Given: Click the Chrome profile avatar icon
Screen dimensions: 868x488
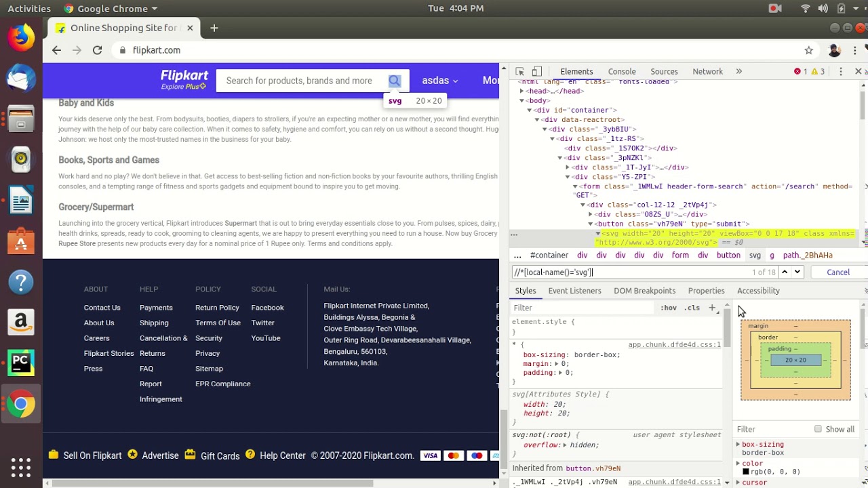Looking at the screenshot, I should pos(835,50).
